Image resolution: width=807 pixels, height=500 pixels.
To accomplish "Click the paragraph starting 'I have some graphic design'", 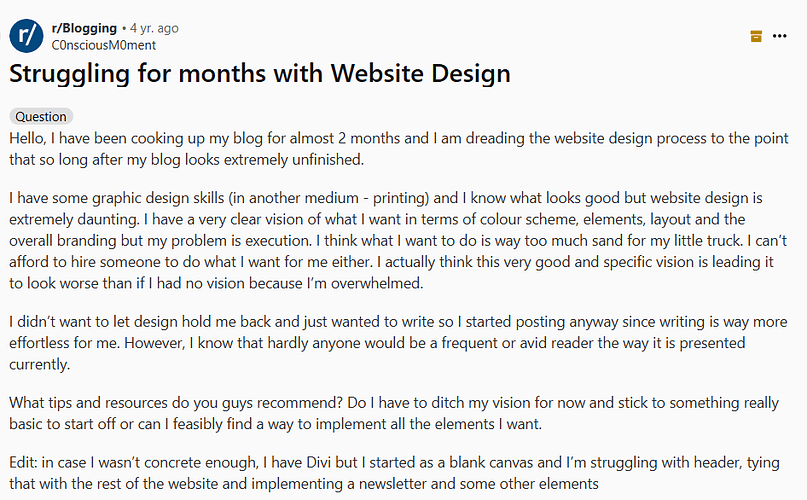I will pyautogui.click(x=398, y=240).
